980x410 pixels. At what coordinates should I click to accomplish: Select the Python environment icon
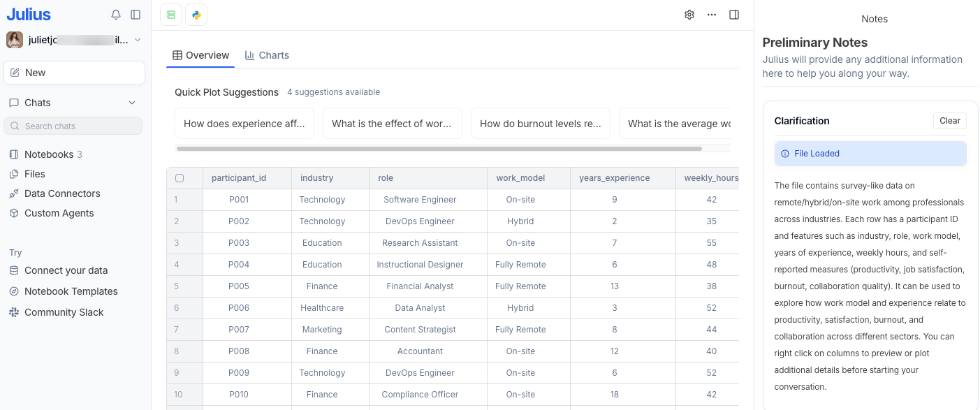coord(196,14)
